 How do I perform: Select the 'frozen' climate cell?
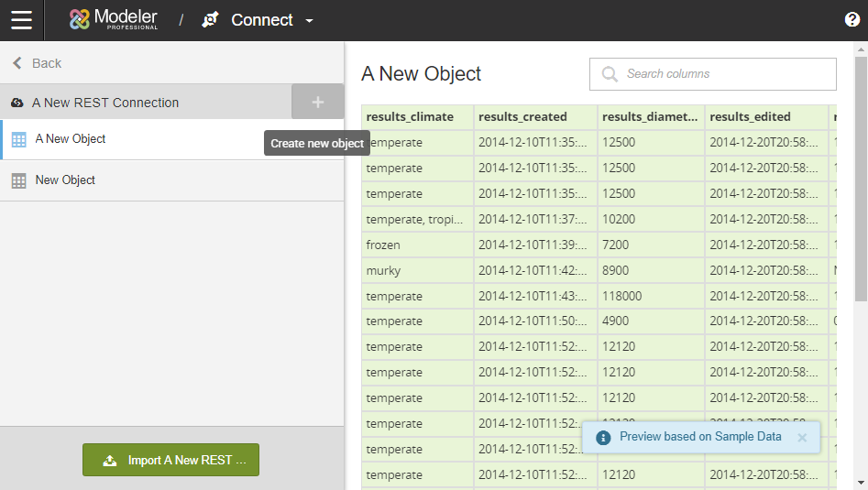tap(383, 245)
